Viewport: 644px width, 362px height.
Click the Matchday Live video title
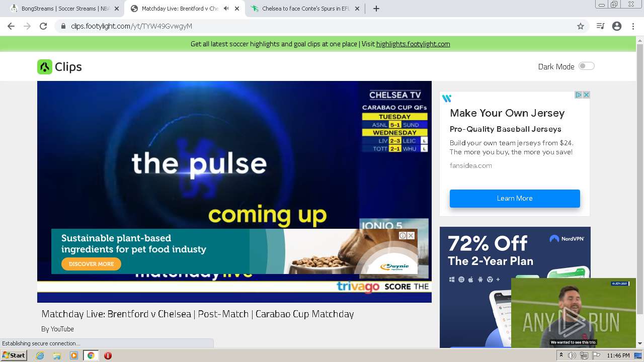click(x=198, y=314)
